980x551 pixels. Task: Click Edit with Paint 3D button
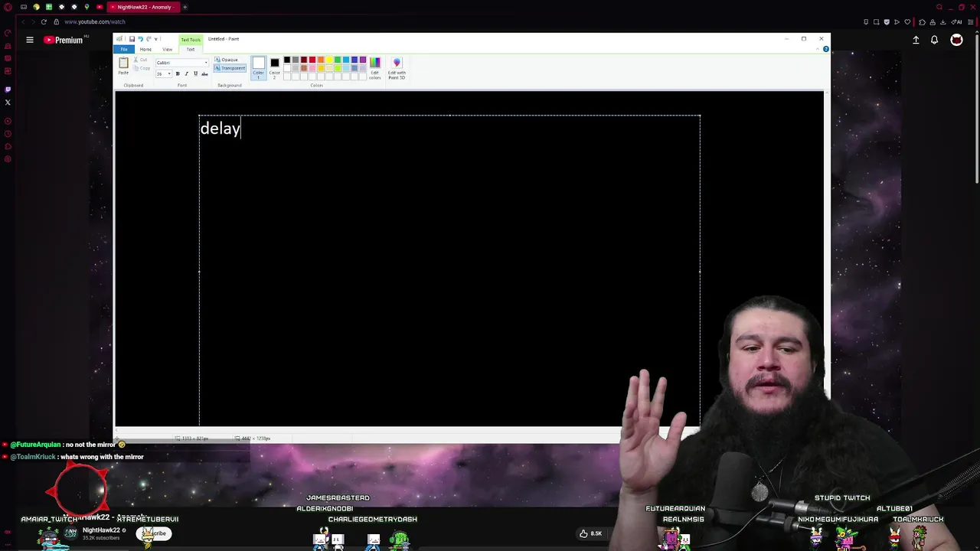coord(397,68)
